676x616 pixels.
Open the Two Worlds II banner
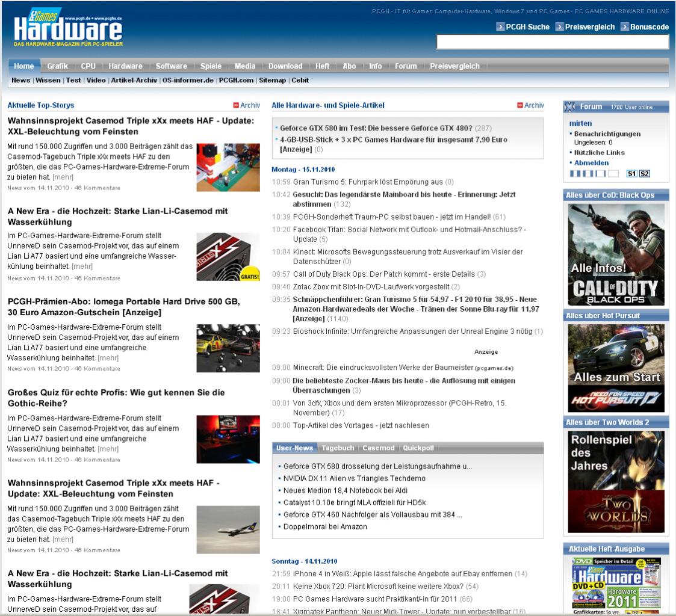pos(616,482)
